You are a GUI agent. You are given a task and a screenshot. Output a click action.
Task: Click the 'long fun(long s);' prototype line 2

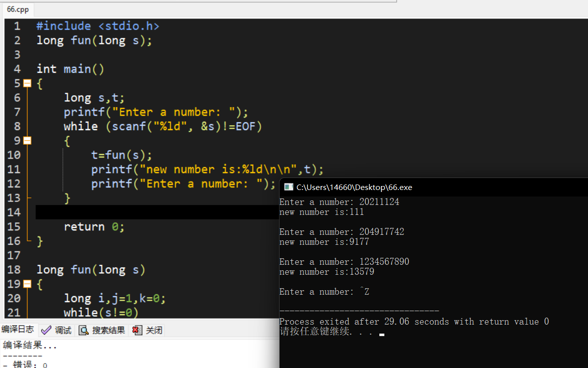(94, 40)
